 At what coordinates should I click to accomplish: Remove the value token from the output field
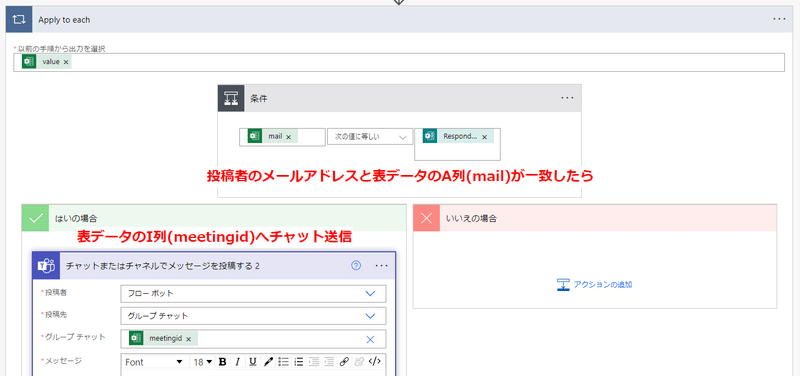click(66, 62)
